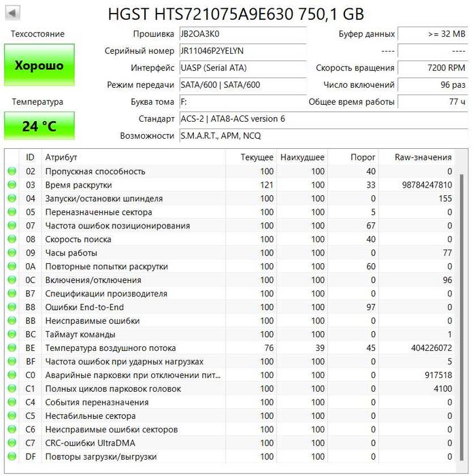The image size is (473, 476).
Task: Click the buffer size field >= 32 MB
Action: point(433,34)
